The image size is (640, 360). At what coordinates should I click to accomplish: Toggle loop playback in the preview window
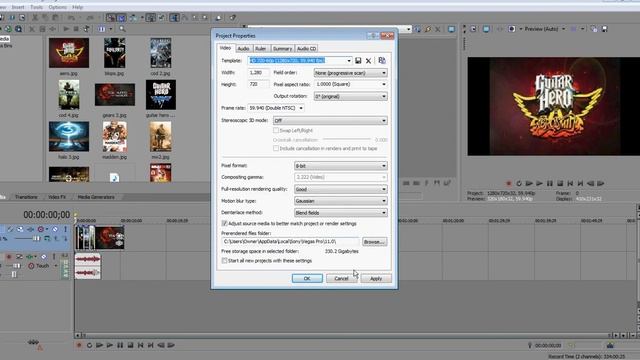pyautogui.click(x=519, y=184)
